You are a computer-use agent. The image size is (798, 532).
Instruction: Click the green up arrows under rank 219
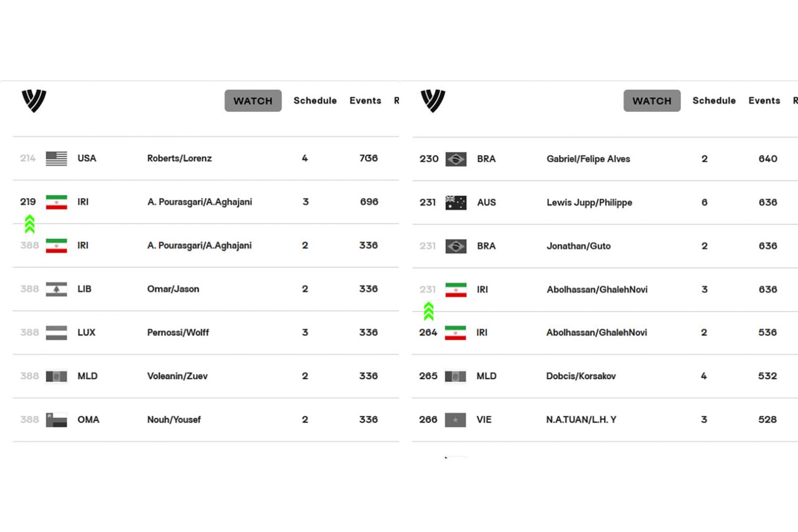point(30,224)
